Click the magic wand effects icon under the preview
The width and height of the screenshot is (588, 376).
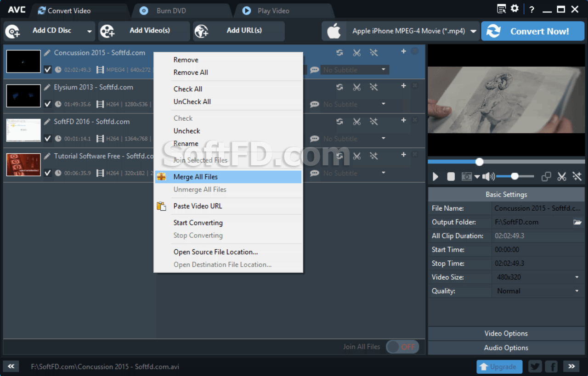click(577, 177)
